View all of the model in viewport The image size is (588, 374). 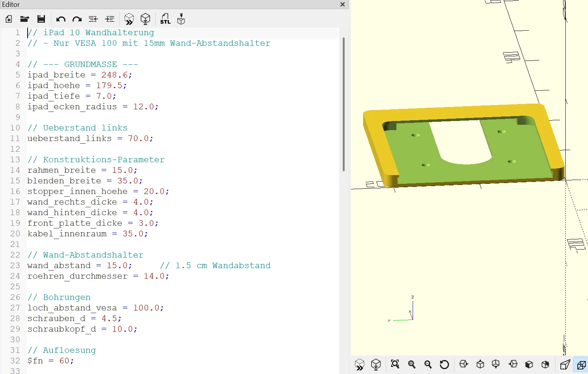pos(395,364)
